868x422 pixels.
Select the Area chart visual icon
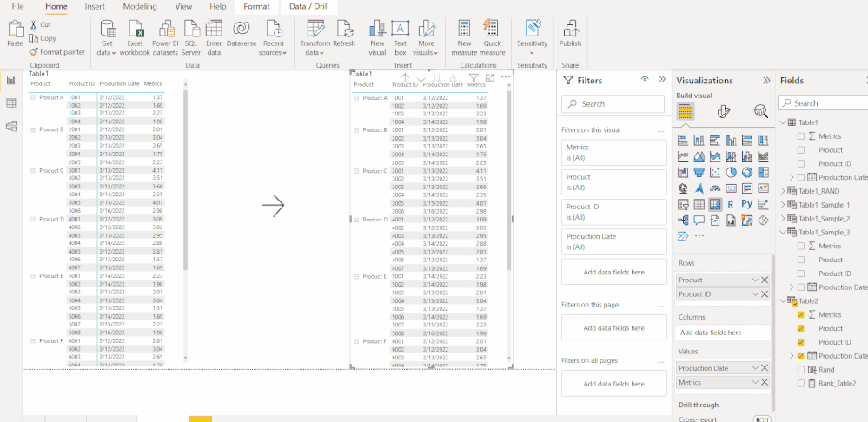[x=699, y=156]
